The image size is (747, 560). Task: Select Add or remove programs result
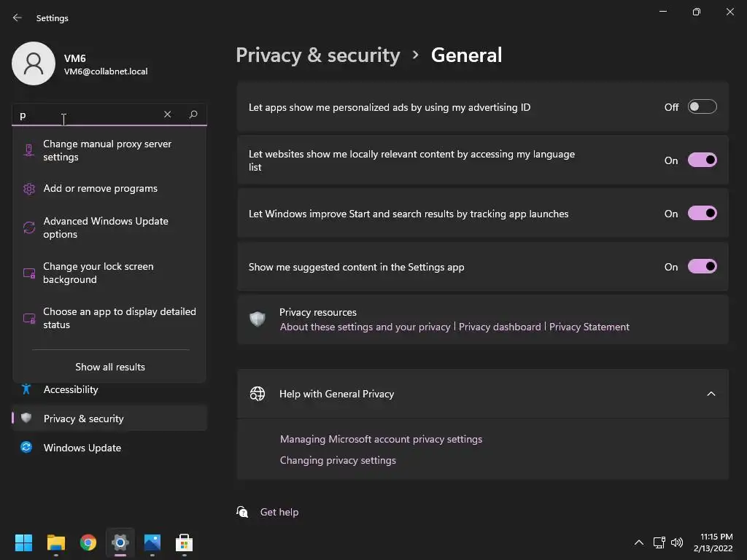pyautogui.click(x=100, y=188)
